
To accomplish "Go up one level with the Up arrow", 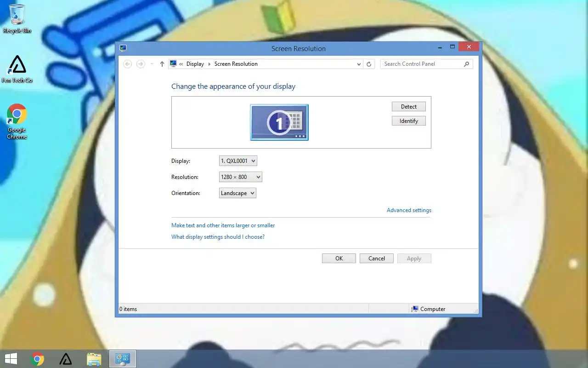I will [162, 64].
